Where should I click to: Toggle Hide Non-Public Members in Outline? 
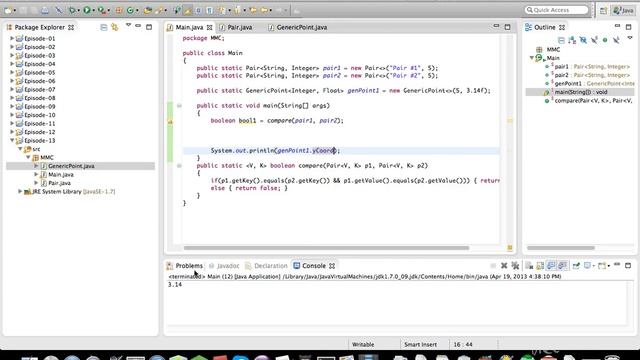(x=605, y=40)
